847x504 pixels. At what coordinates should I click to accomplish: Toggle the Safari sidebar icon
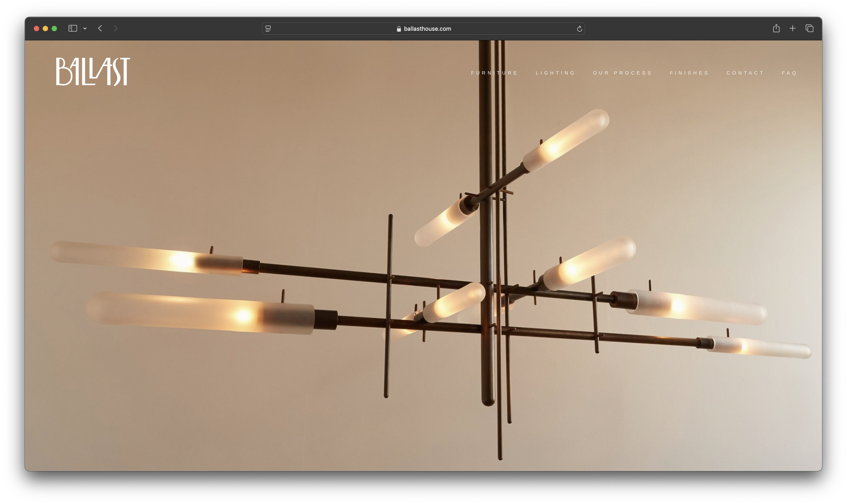point(73,28)
